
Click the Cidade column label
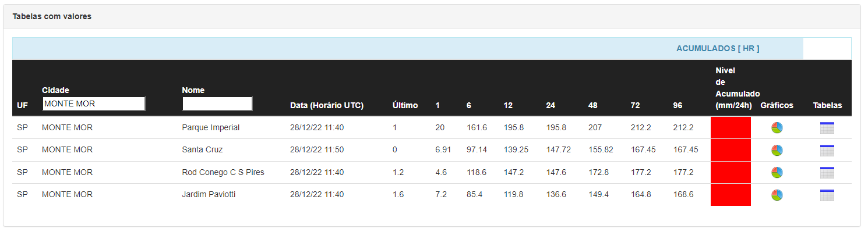tap(55, 90)
